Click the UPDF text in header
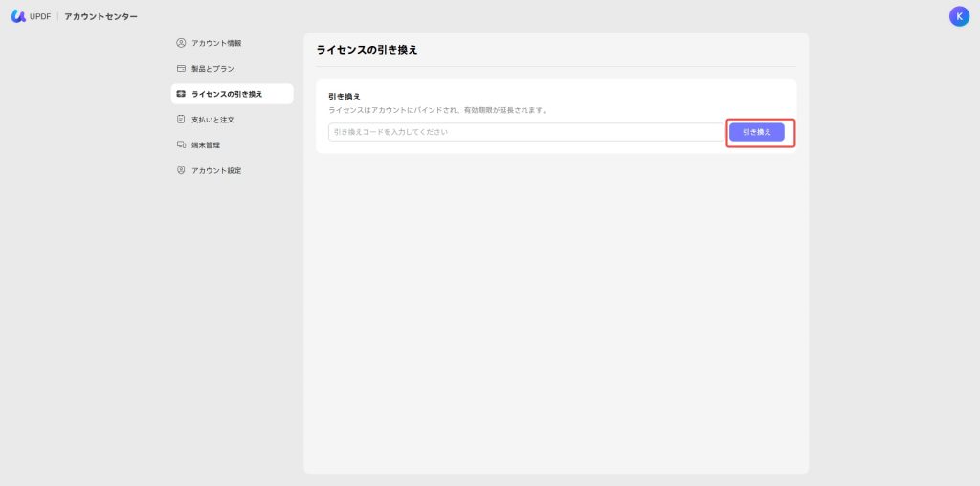980x486 pixels. (40, 17)
